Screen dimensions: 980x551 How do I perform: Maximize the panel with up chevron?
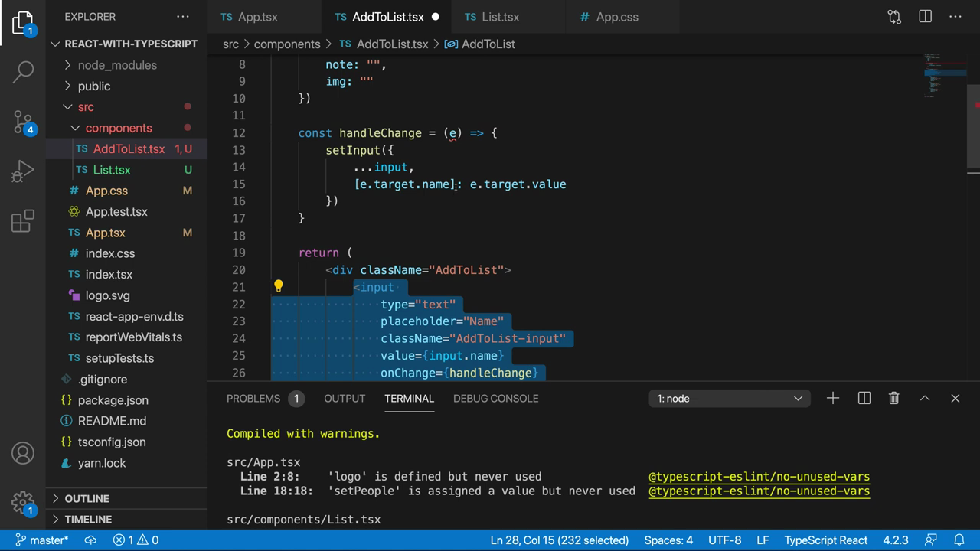[x=925, y=398]
